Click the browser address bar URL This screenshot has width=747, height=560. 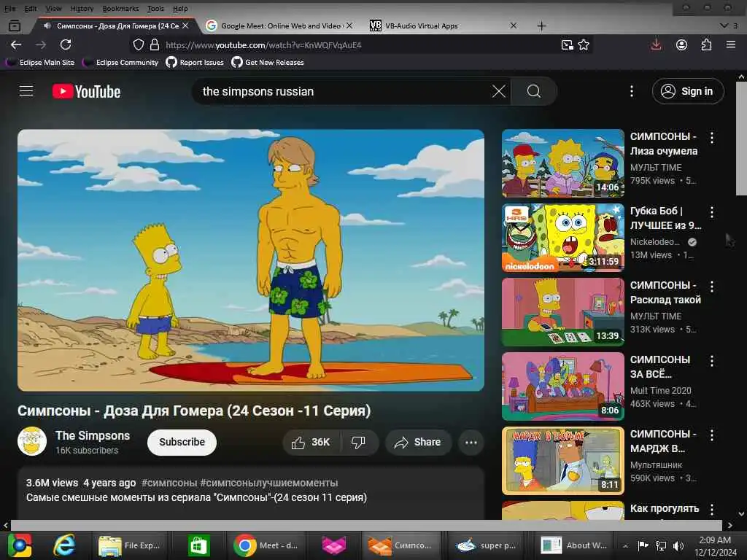pyautogui.click(x=263, y=45)
